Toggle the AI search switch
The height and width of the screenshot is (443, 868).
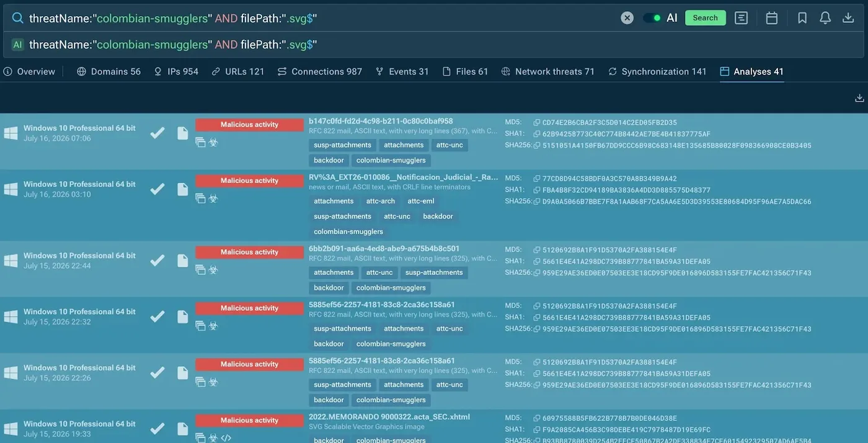[652, 18]
